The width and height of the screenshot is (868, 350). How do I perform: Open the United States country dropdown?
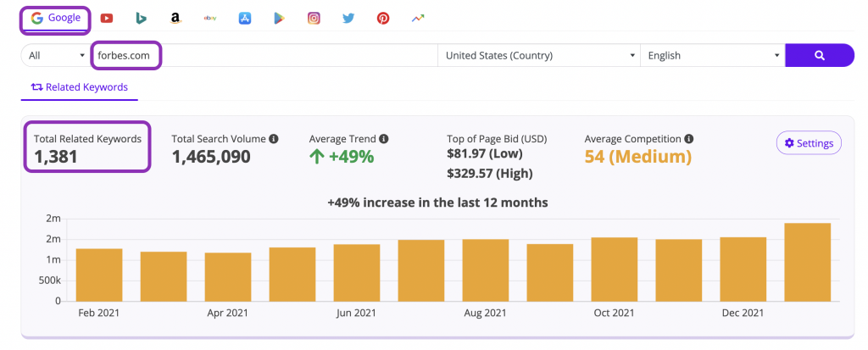(x=539, y=56)
